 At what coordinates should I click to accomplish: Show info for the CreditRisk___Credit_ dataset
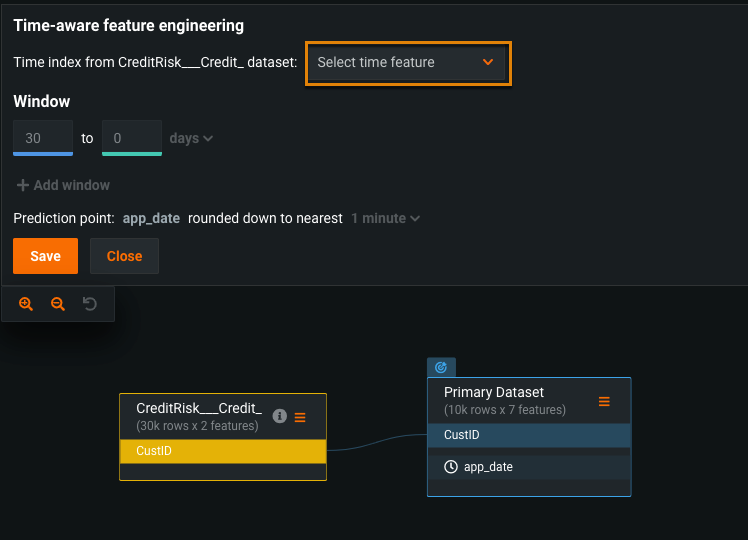280,416
